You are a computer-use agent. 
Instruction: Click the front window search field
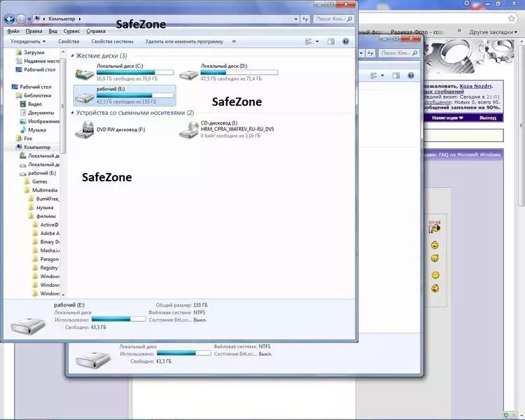click(333, 19)
